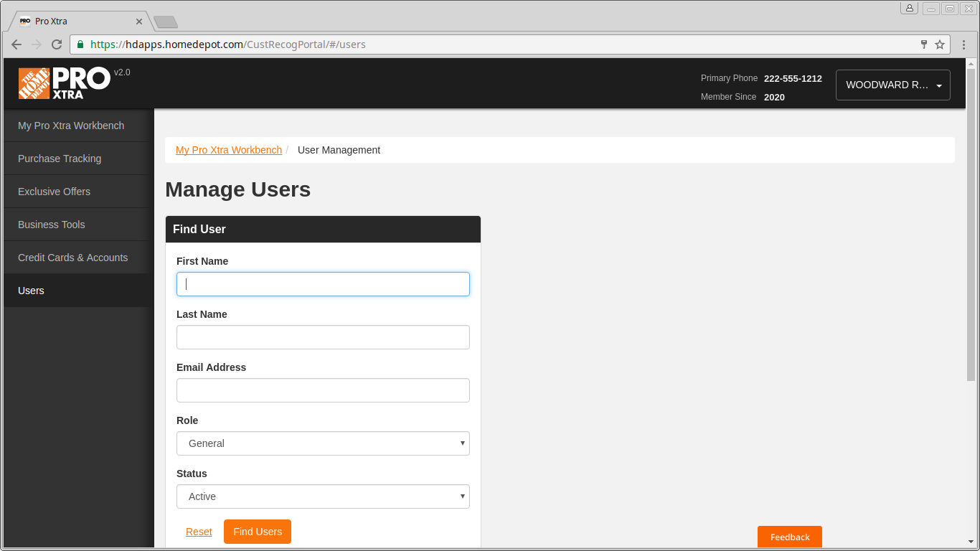Viewport: 980px width, 551px height.
Task: Click the user profile icon above the window
Action: coord(909,7)
